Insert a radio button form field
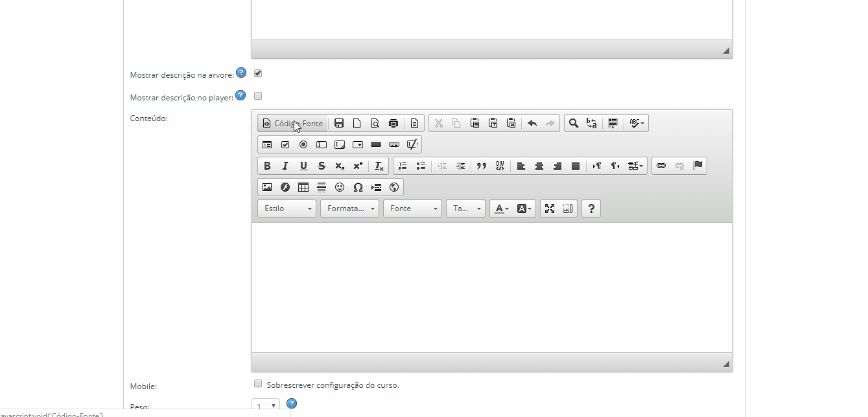868x417 pixels. (303, 144)
